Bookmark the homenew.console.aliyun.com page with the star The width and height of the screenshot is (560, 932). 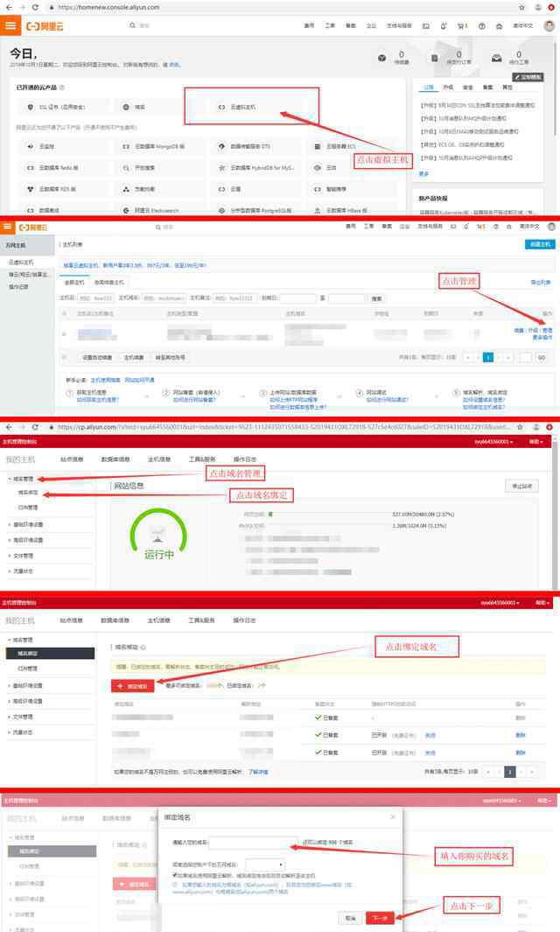521,7
